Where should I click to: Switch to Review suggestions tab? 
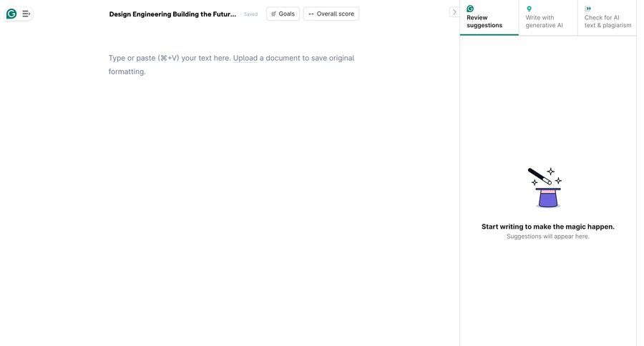tap(489, 18)
